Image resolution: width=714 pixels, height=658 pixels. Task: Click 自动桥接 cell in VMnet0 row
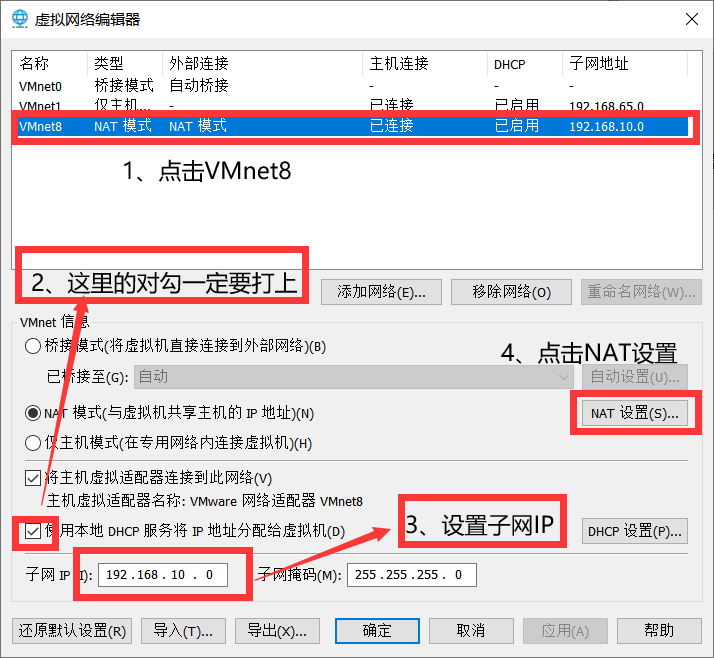199,86
